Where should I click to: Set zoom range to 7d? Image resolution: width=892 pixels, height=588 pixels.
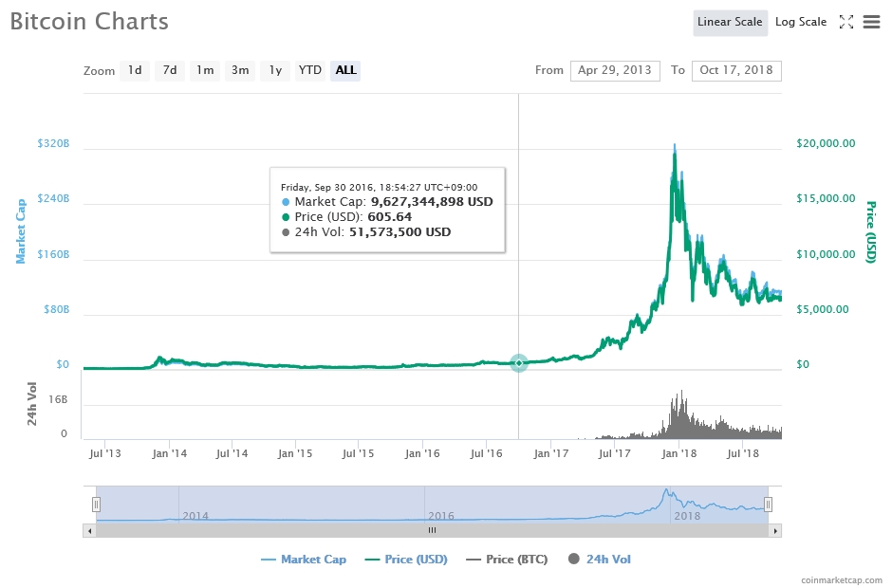(x=170, y=70)
